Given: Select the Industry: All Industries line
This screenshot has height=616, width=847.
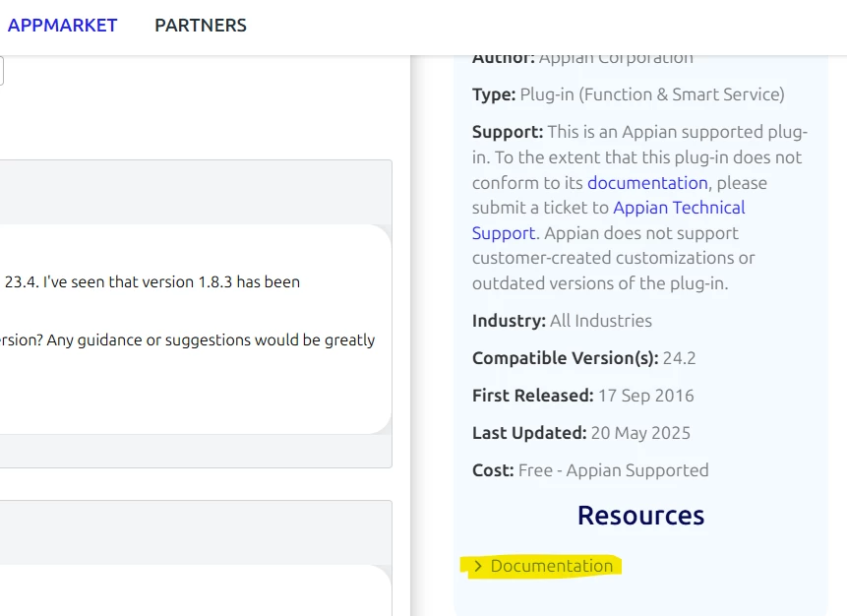Looking at the screenshot, I should [562, 321].
